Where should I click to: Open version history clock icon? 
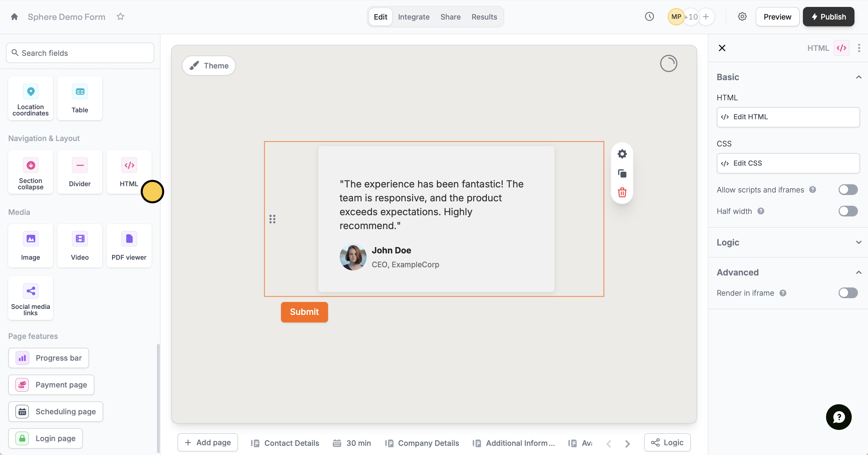point(649,17)
